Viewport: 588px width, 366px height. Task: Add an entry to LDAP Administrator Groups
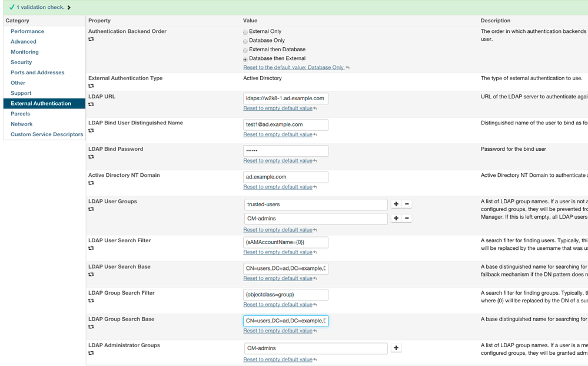click(396, 348)
